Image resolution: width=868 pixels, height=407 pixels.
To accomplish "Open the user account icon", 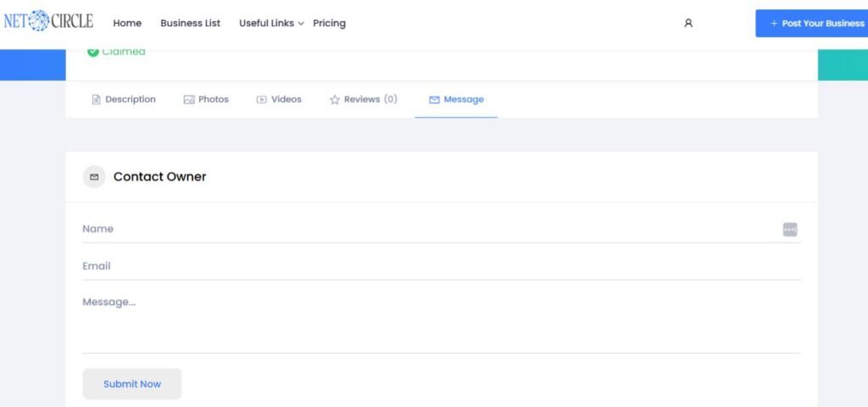I will (x=688, y=23).
